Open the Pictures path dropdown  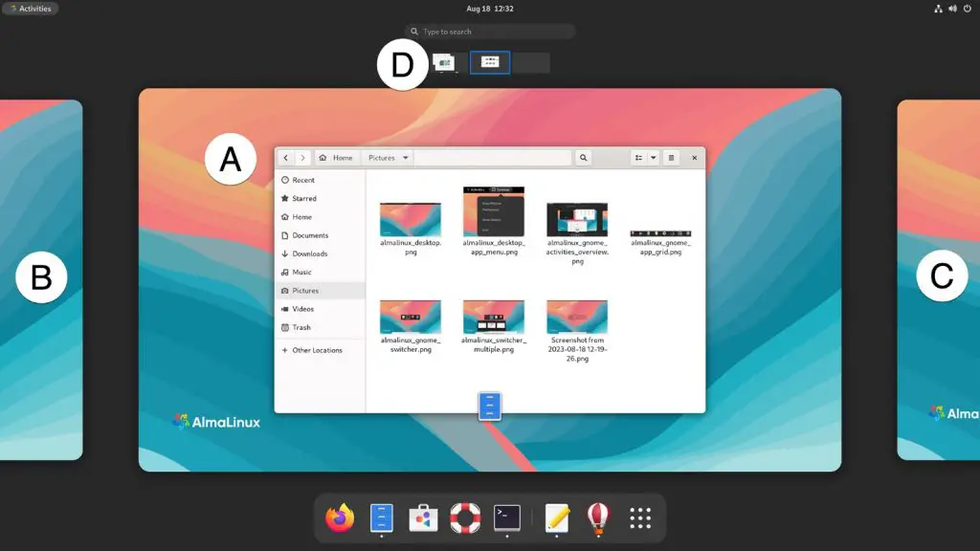pyautogui.click(x=389, y=158)
